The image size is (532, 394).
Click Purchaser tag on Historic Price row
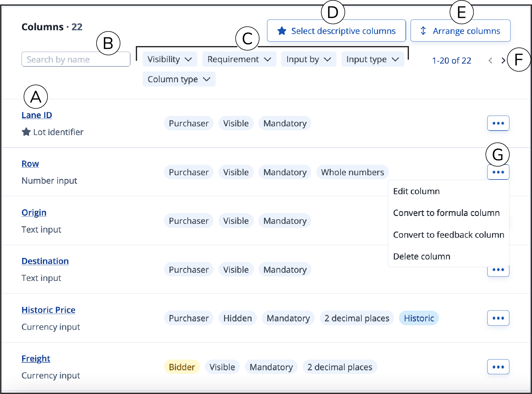tap(189, 318)
